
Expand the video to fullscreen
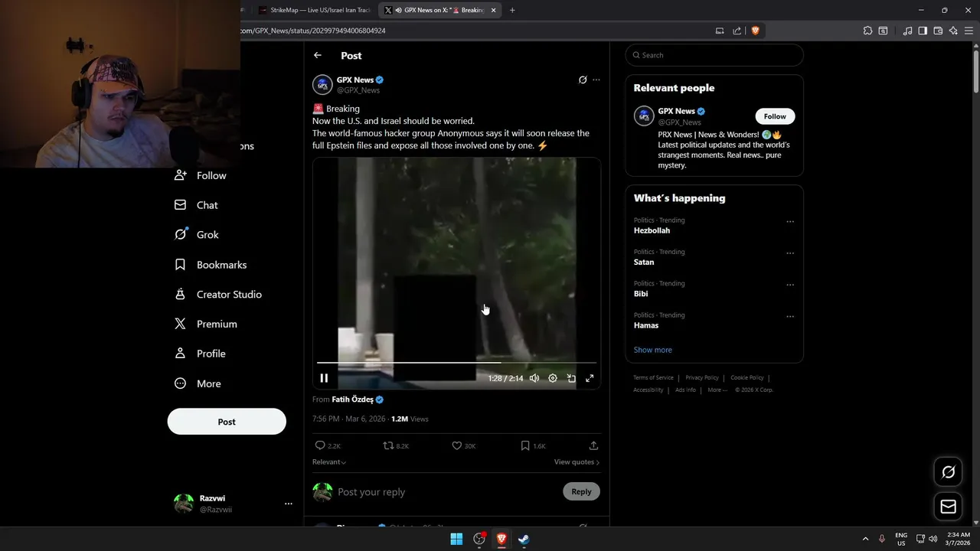[x=590, y=378]
